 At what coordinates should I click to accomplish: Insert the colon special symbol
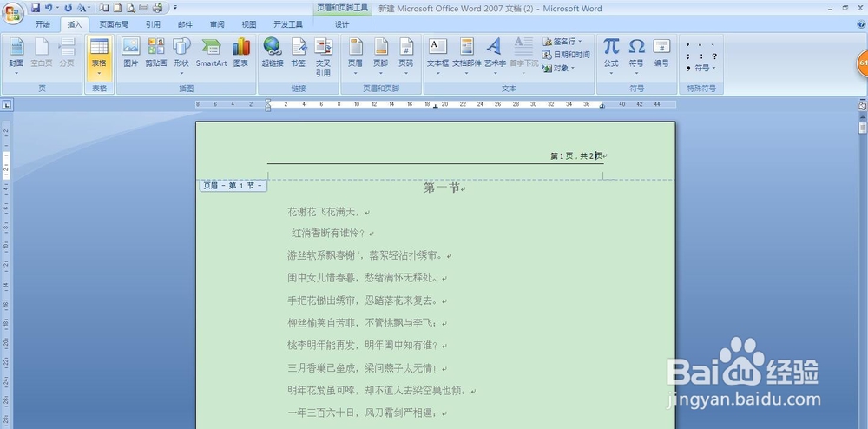click(x=700, y=56)
